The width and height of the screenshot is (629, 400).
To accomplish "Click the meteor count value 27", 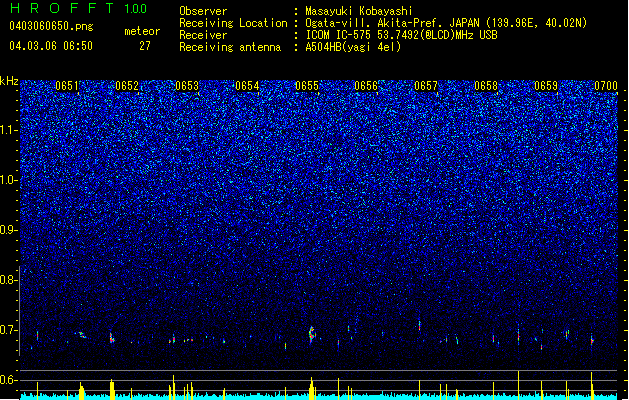I will pos(145,46).
